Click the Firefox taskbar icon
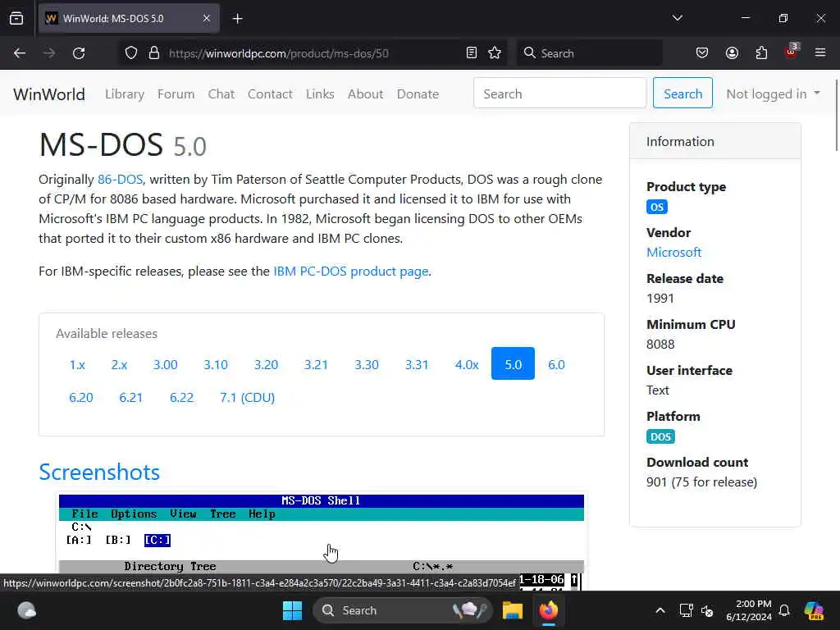 tap(549, 610)
